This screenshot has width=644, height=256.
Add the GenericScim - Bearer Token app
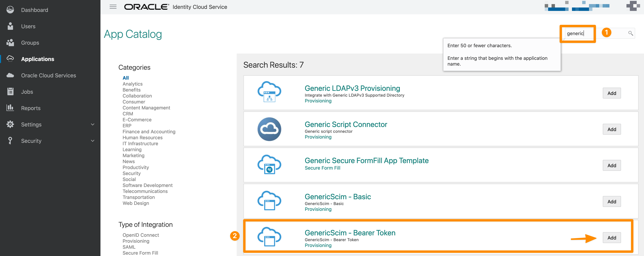click(611, 237)
